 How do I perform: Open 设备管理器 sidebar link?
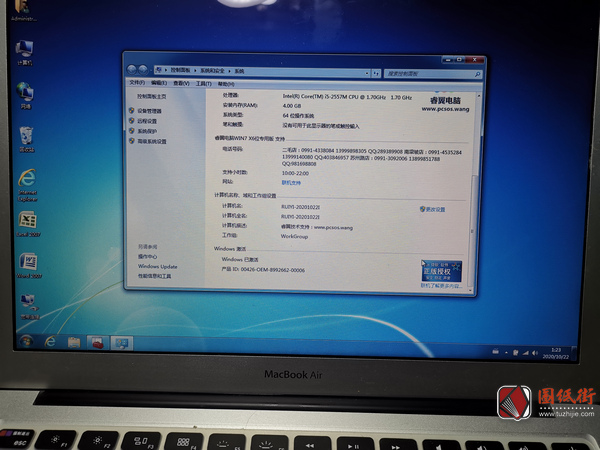point(149,111)
